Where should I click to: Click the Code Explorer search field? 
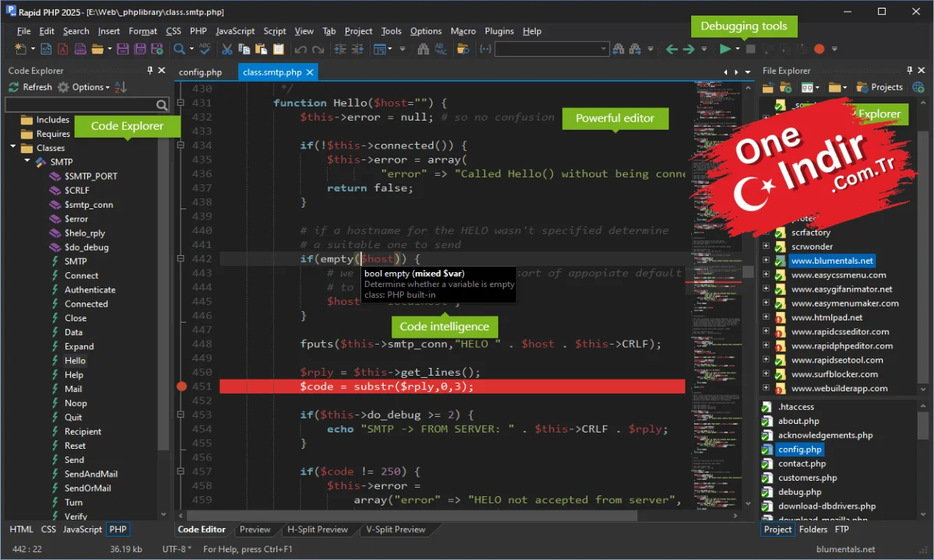(87, 105)
